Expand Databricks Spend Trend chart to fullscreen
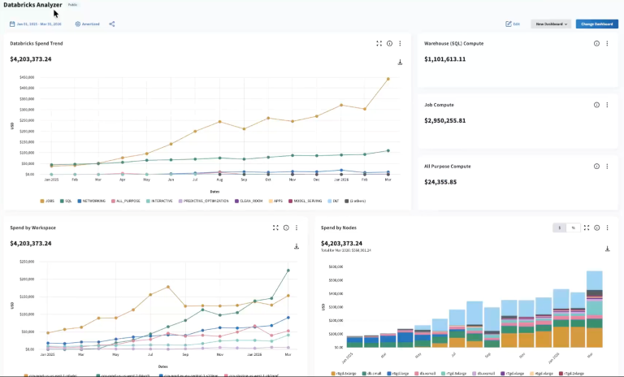 pyautogui.click(x=379, y=43)
